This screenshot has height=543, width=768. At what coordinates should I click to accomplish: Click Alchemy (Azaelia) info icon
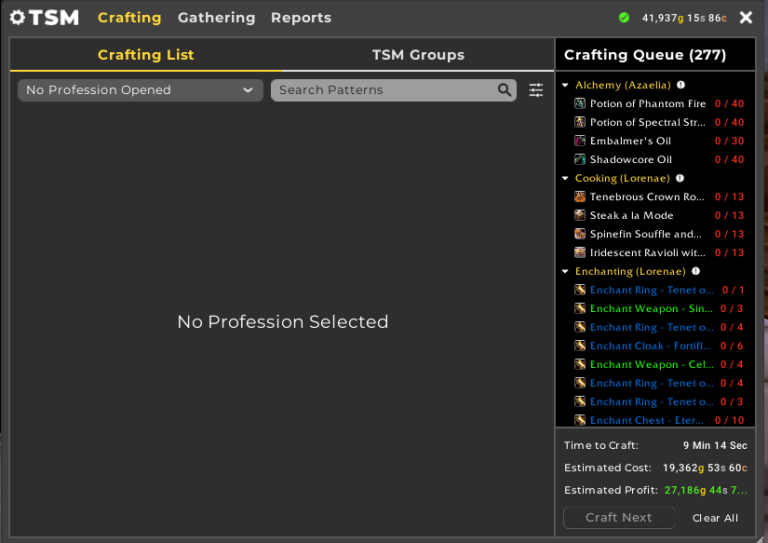coord(681,85)
